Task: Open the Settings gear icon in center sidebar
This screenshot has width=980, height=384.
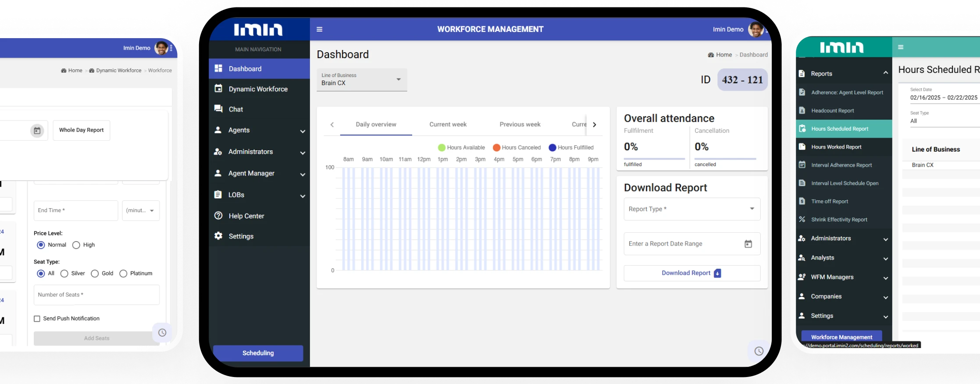Action: (x=218, y=236)
